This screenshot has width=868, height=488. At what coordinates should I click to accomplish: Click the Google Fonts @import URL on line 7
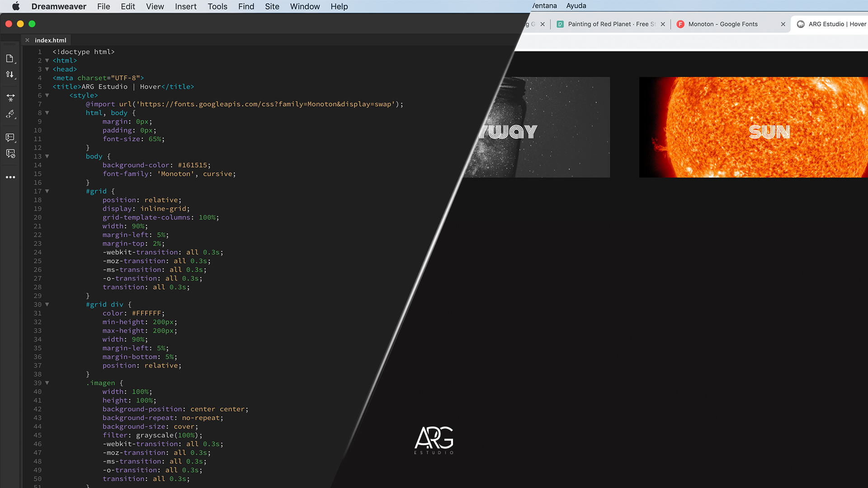pos(266,104)
